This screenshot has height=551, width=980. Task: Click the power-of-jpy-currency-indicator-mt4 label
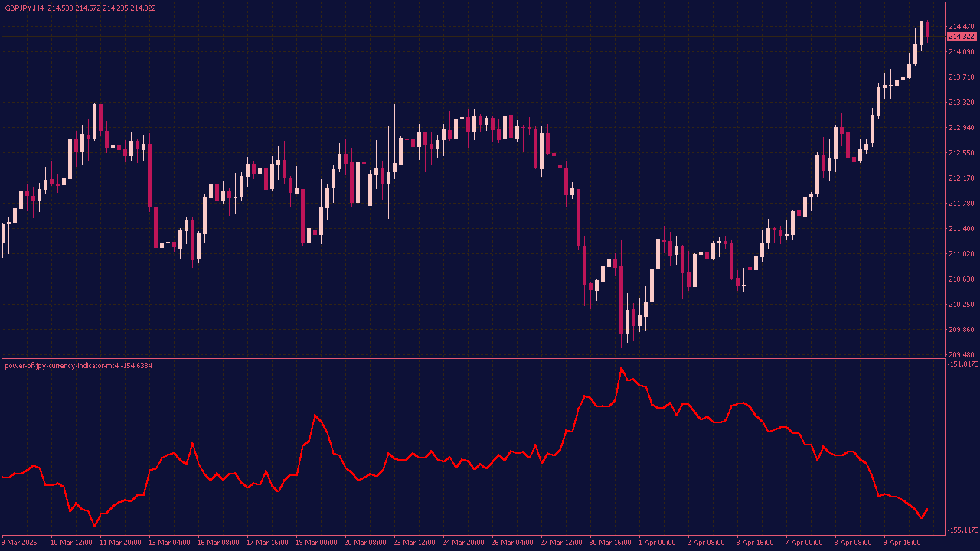[77, 366]
